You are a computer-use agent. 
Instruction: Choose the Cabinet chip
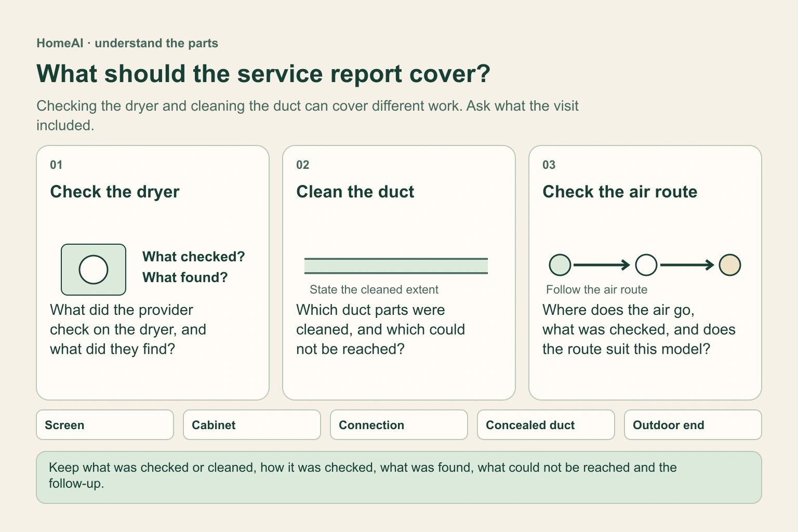click(252, 425)
